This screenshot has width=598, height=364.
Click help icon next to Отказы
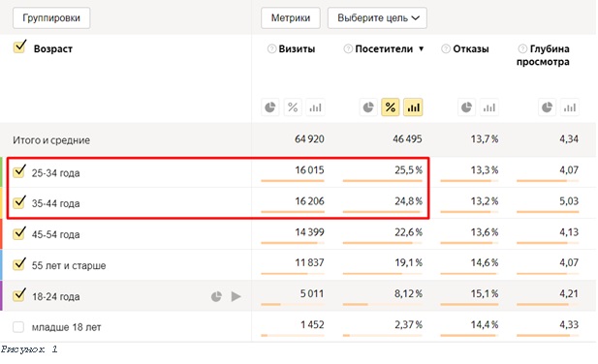(446, 48)
